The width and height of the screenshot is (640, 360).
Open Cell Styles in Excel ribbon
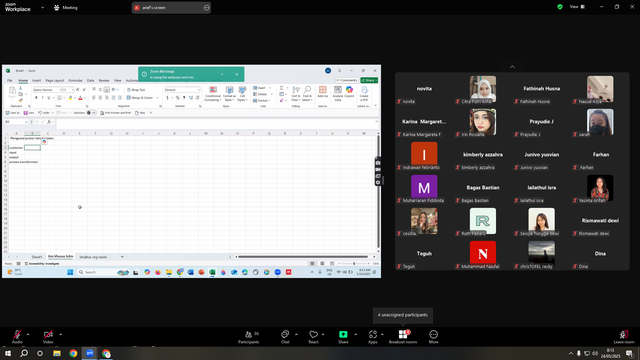[242, 94]
